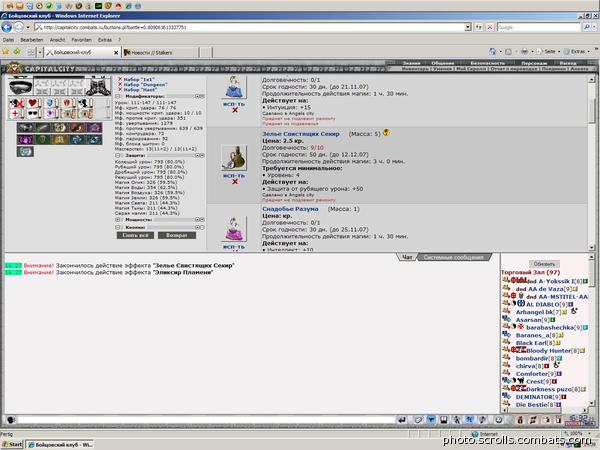Select the first dark skill icon in top row
This screenshot has height=450, width=600.
click(x=25, y=128)
